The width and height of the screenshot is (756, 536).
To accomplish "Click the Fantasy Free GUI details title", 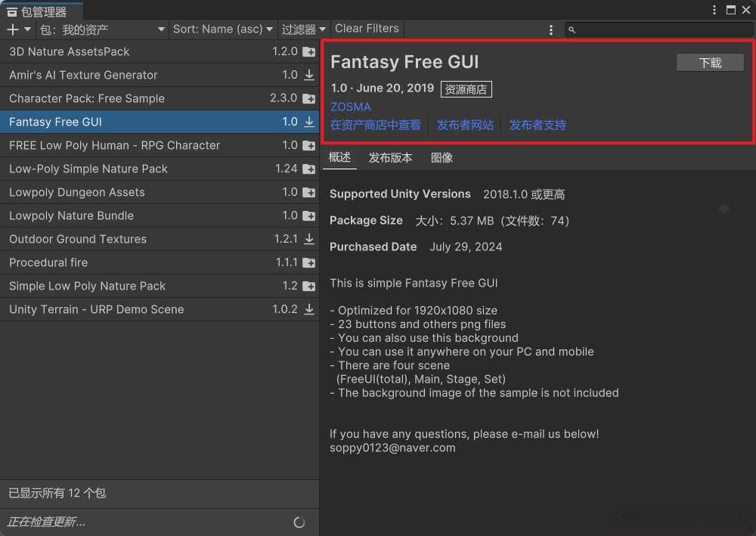I will tap(404, 62).
